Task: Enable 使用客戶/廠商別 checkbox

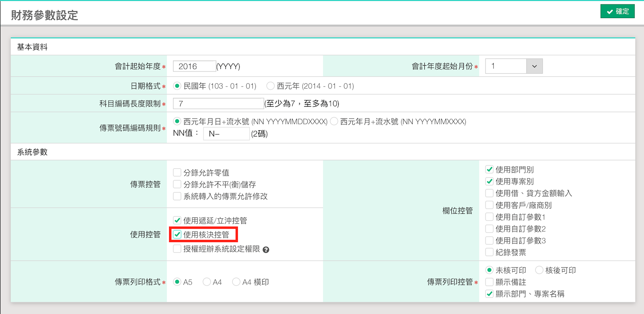Action: coord(490,205)
